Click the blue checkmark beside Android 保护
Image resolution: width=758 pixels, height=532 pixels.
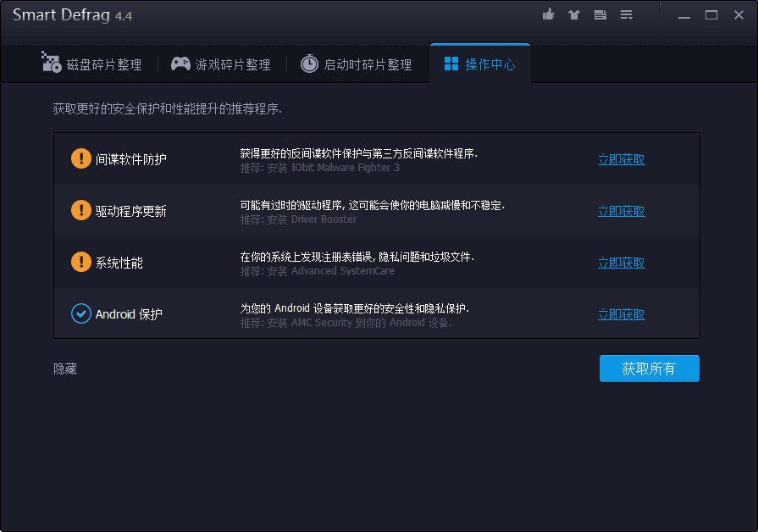pyautogui.click(x=81, y=313)
